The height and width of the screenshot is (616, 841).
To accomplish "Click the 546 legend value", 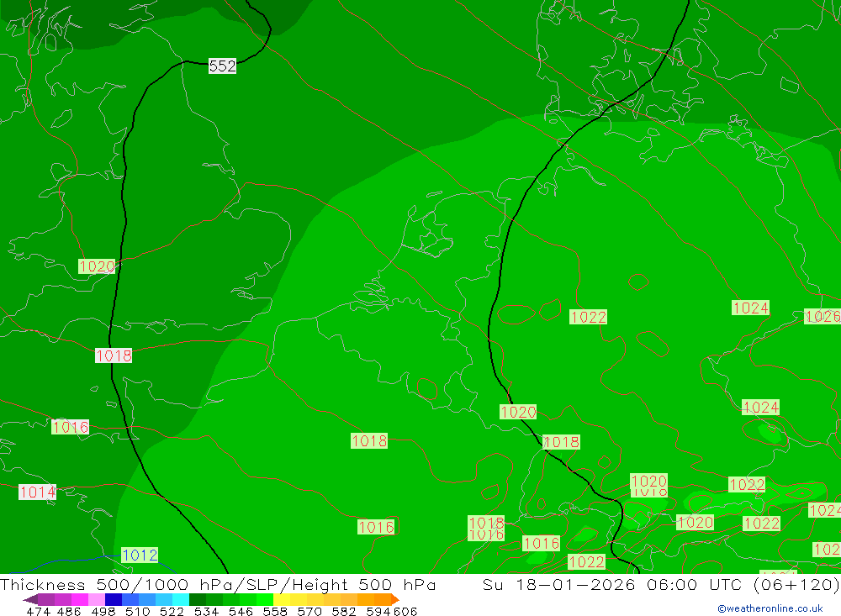I will coord(241,611).
